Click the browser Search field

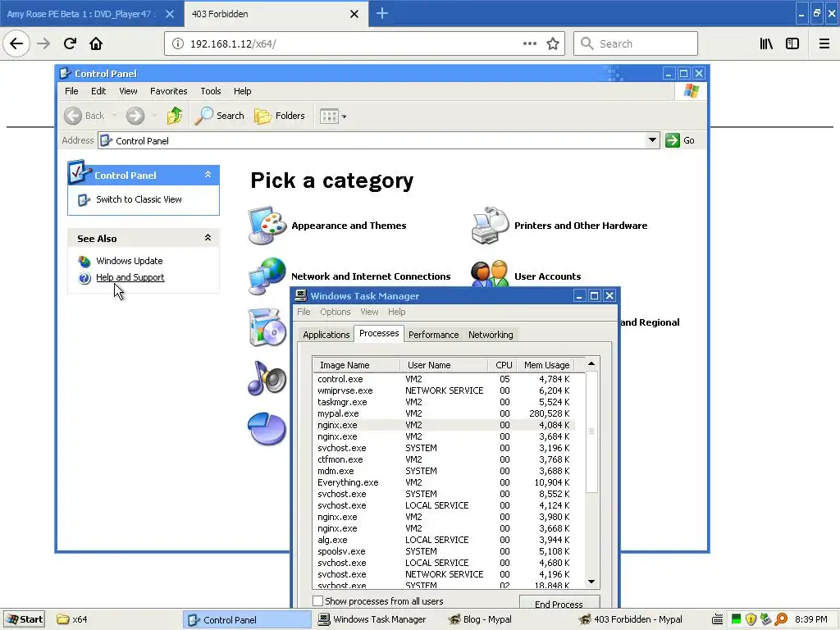[636, 43]
